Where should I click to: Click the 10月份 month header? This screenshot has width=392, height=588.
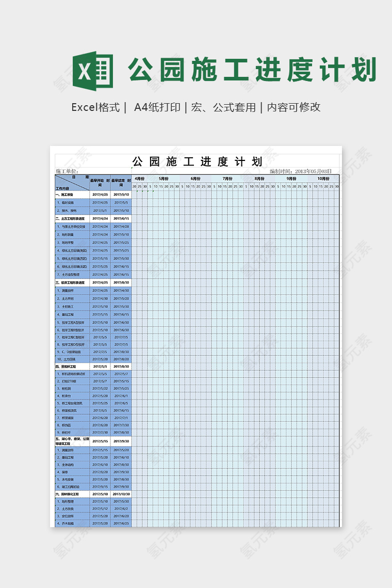pos(323,179)
